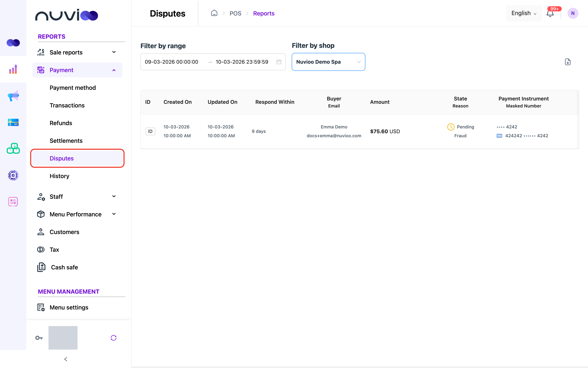Click the end date 10-03-2026 23:59:59 field
The image size is (588, 368).
(242, 62)
